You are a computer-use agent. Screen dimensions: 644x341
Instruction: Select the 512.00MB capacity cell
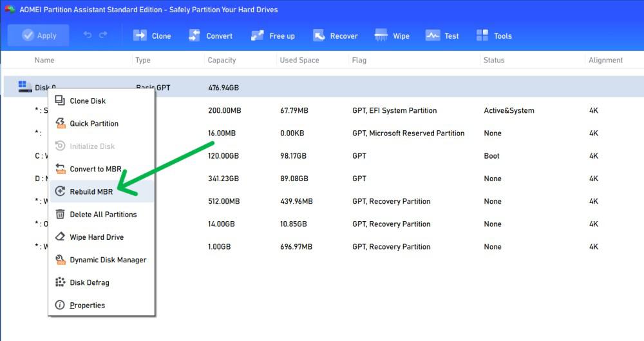(x=224, y=200)
